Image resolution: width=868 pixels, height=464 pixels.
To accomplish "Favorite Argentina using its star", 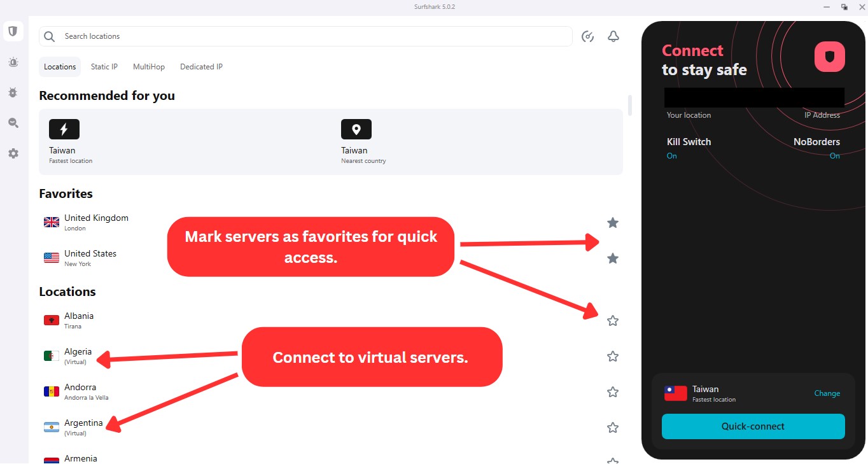I will point(613,427).
